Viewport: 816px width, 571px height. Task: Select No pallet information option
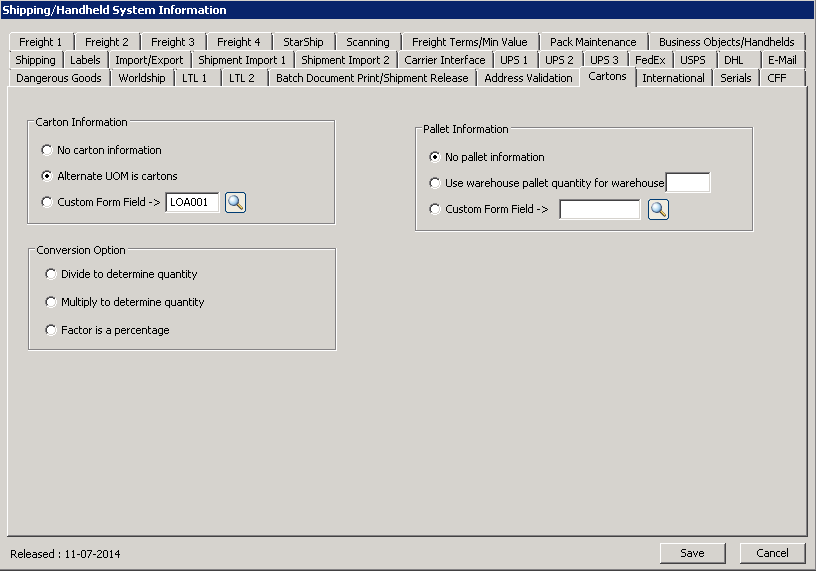(x=434, y=157)
